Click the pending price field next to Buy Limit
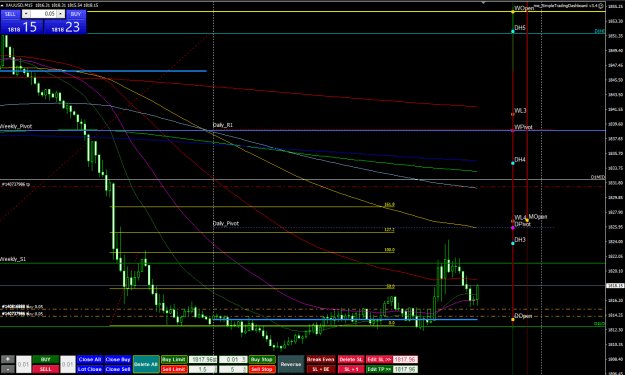Screen dimensions: 625x375 pos(203,359)
